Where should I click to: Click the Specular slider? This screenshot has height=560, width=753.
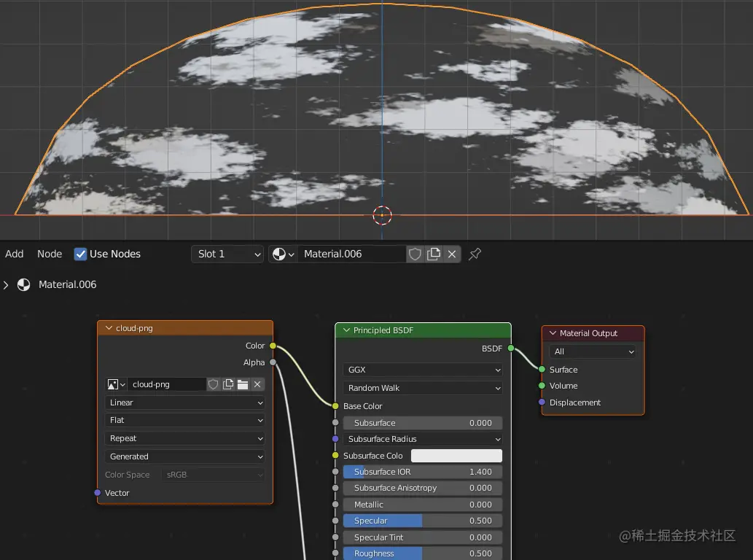[423, 521]
